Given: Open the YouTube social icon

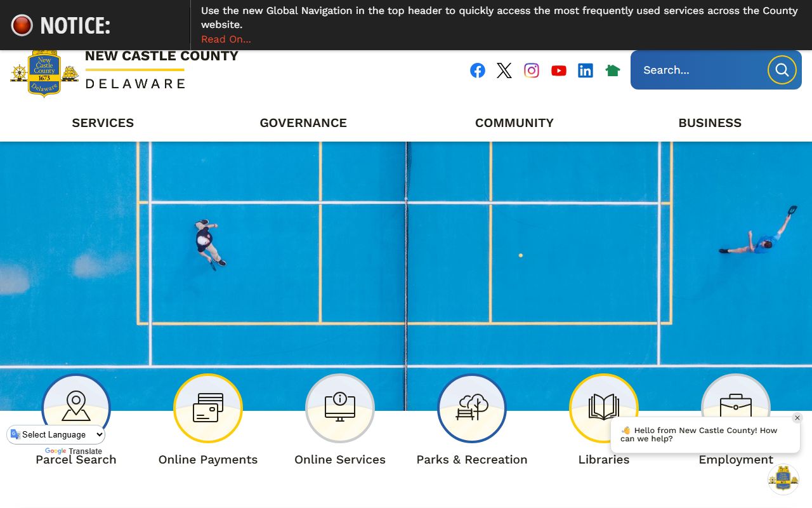Looking at the screenshot, I should (x=559, y=70).
